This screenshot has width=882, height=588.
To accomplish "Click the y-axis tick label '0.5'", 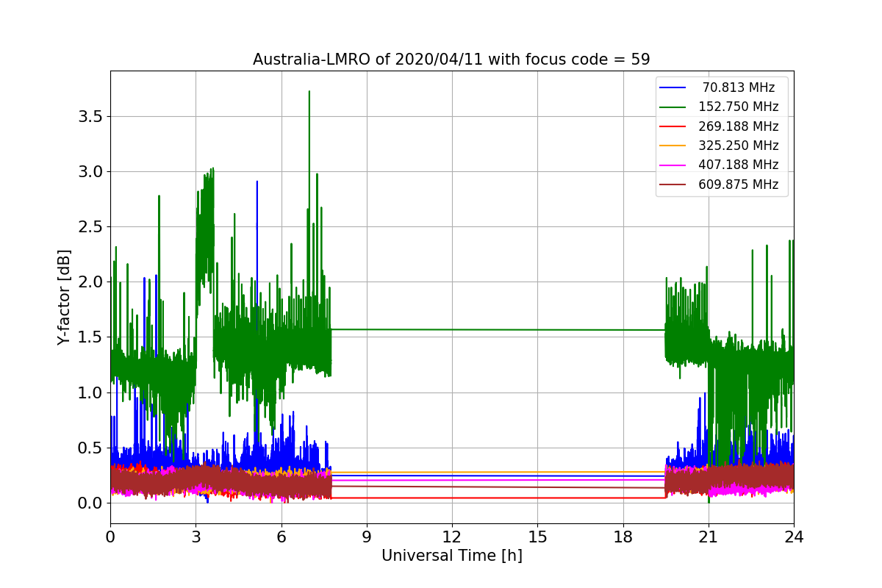I will pyautogui.click(x=90, y=448).
